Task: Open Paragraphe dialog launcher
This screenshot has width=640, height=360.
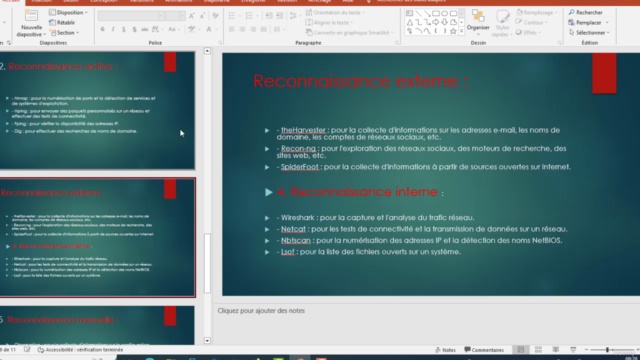Action: 397,43
